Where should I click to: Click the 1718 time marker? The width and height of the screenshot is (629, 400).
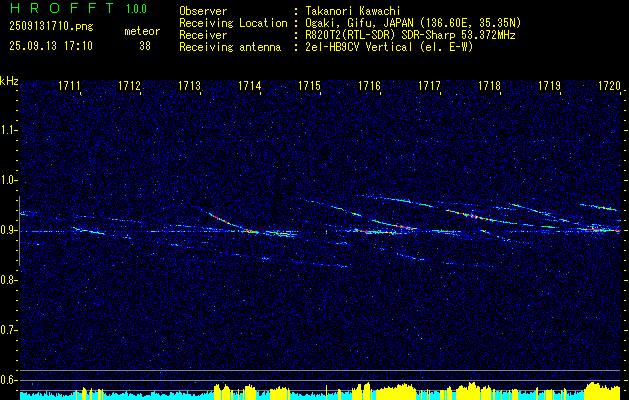(489, 85)
